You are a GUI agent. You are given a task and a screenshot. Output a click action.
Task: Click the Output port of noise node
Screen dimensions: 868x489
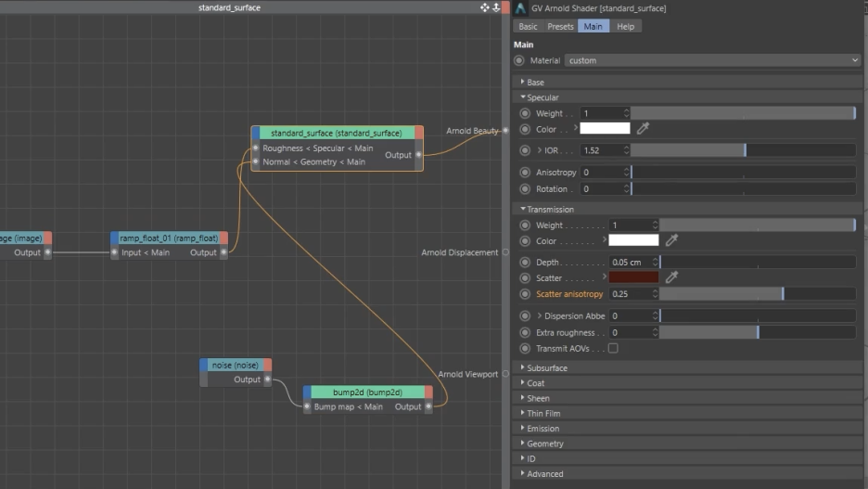click(267, 380)
